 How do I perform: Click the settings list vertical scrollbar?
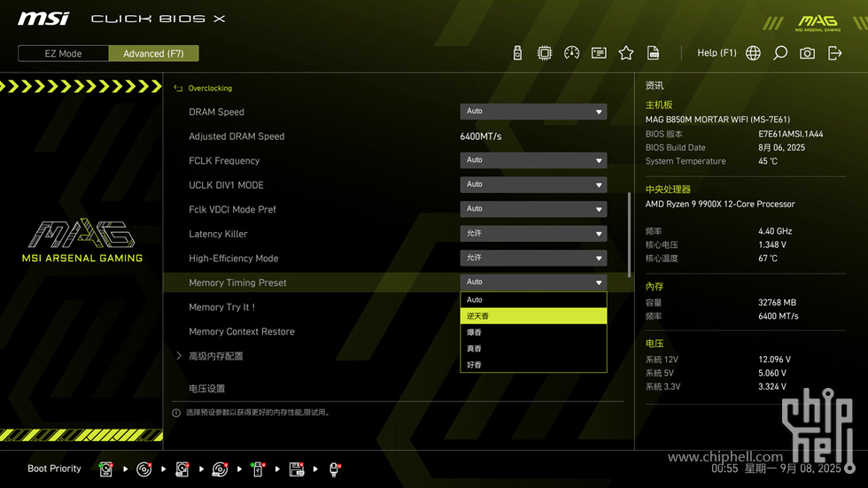click(x=630, y=235)
